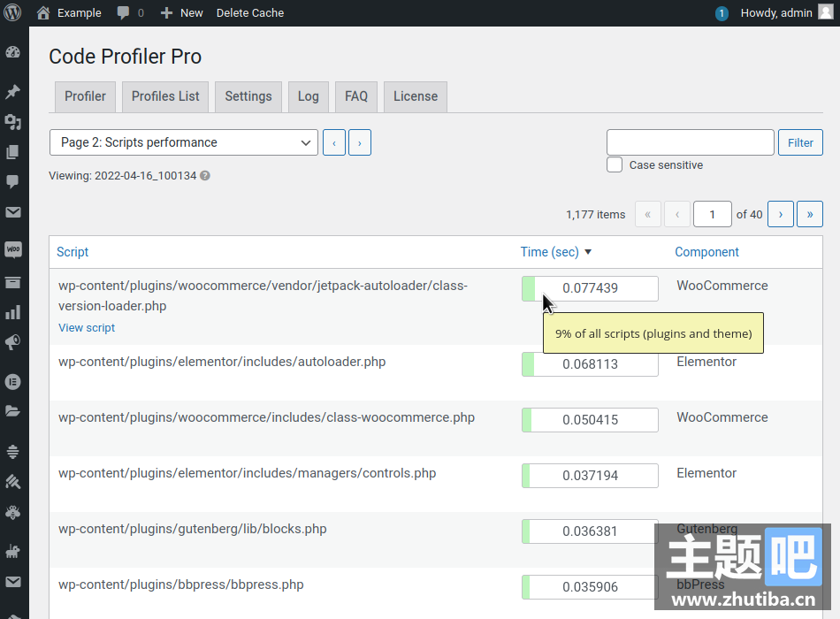The image size is (840, 619).
Task: Jump to last page with » button
Action: [809, 214]
